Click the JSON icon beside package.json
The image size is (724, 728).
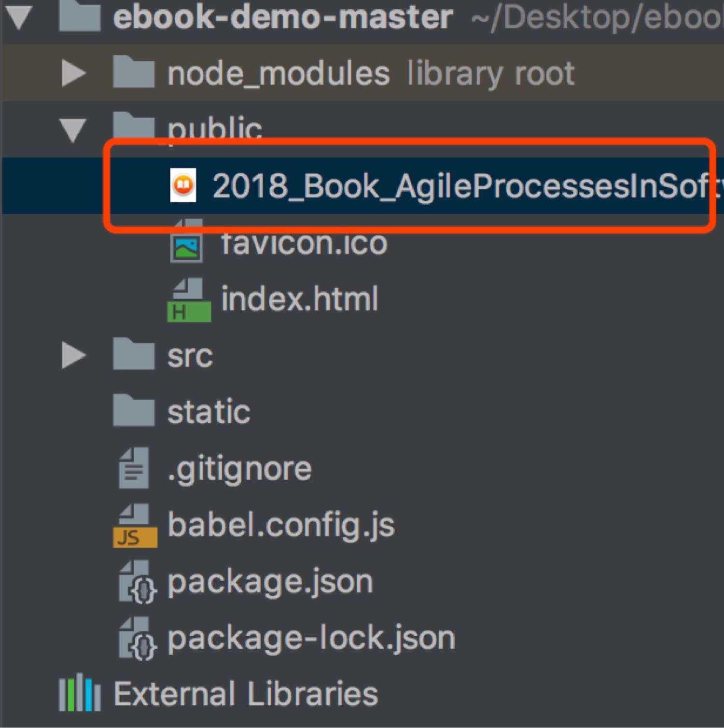coord(137,583)
